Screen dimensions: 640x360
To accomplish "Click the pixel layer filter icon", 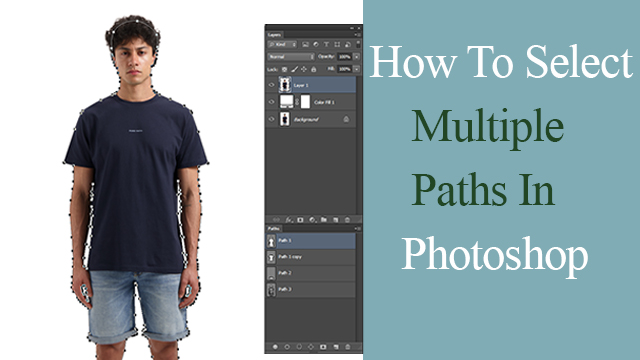I will pyautogui.click(x=305, y=44).
